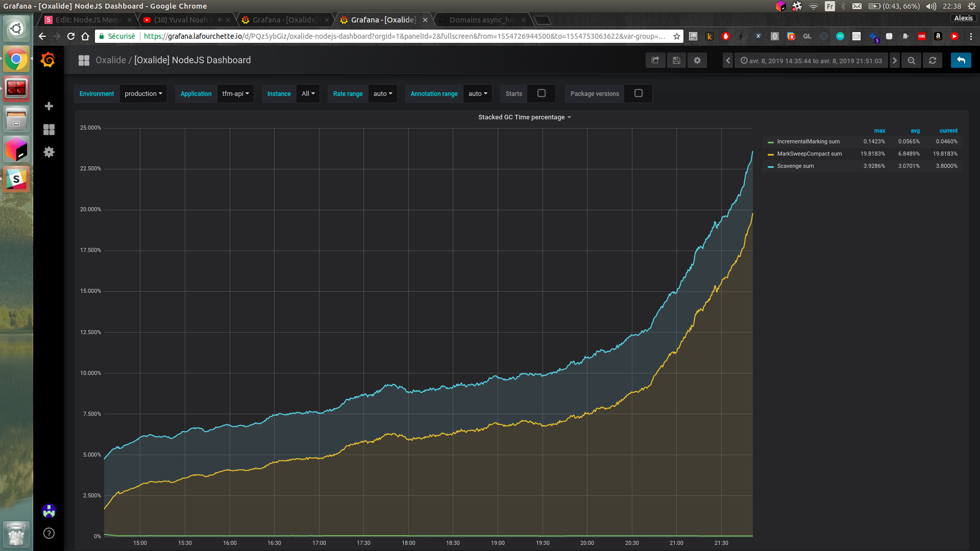The height and width of the screenshot is (551, 980).
Task: Open the Create plus icon in sidebar
Action: (x=49, y=106)
